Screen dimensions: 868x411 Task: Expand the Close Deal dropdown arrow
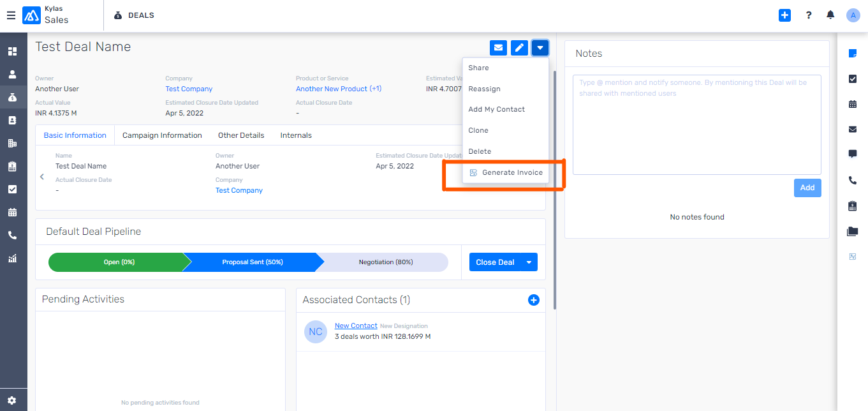(x=529, y=262)
